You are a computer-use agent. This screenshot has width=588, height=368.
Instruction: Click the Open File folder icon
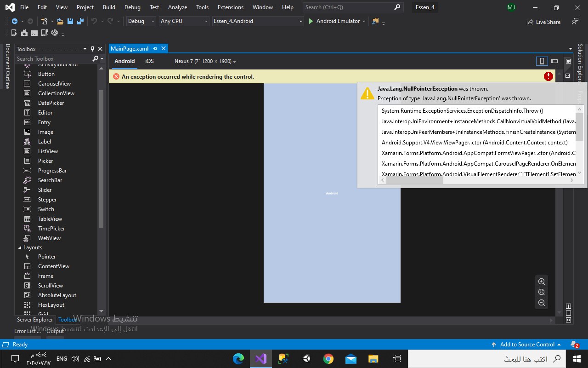pos(60,21)
